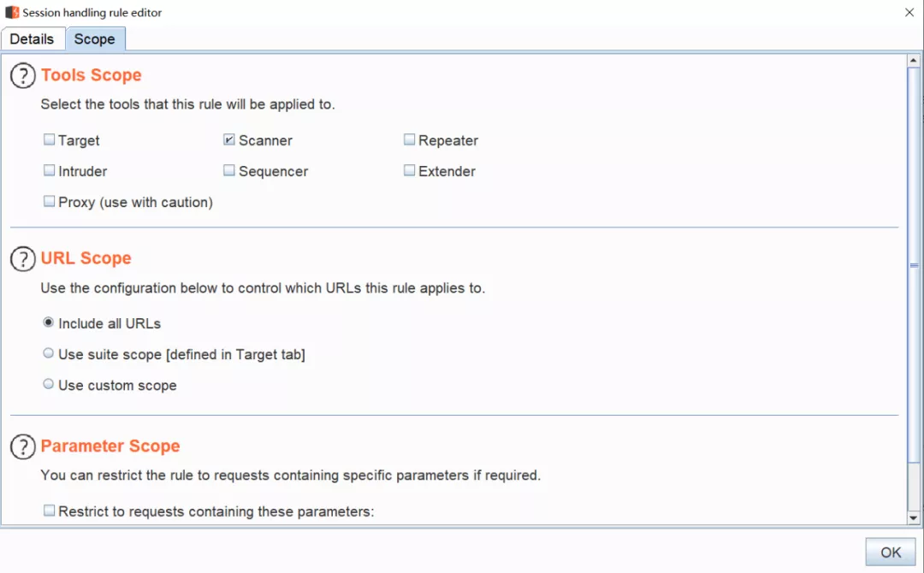Check the Sequencer option
This screenshot has height=573, width=924.
[x=229, y=170]
